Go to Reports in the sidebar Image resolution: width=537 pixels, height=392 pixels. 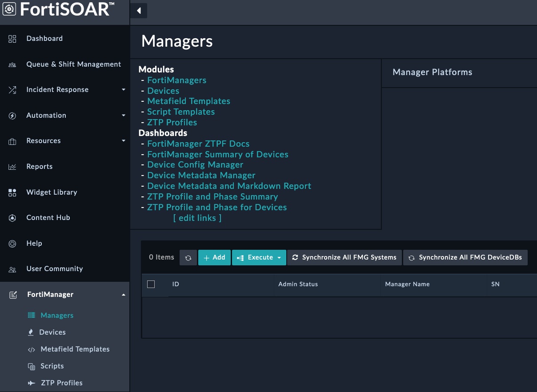[40, 167]
